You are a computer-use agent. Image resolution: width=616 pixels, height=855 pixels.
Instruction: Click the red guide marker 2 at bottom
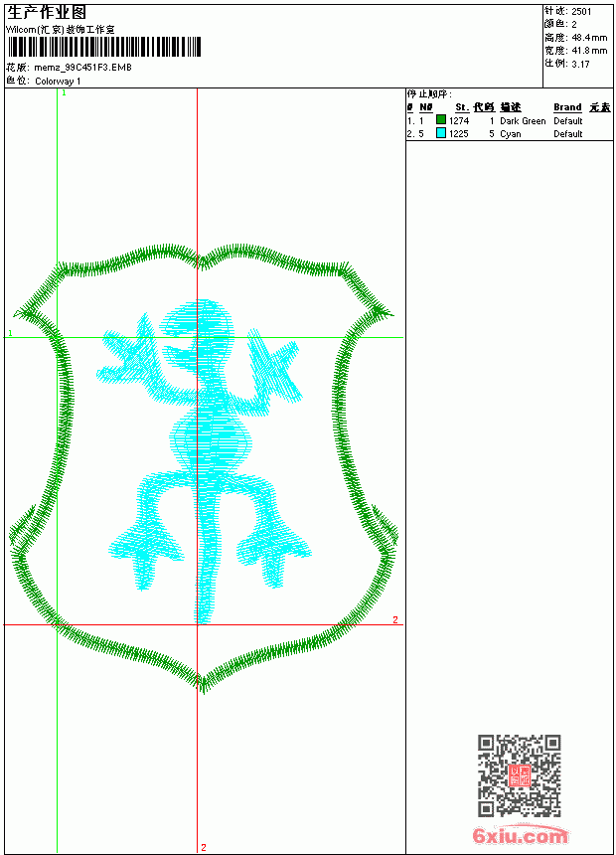(204, 847)
